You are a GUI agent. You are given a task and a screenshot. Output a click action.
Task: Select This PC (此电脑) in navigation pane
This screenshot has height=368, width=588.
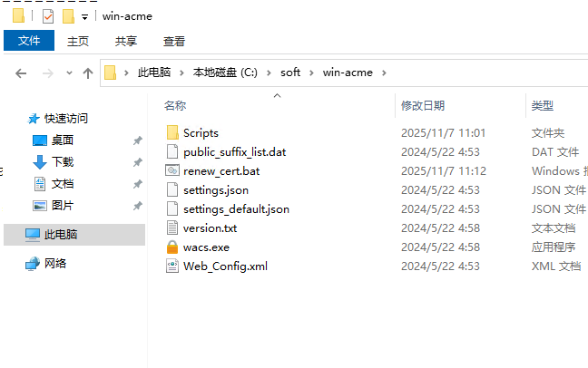[x=62, y=235]
